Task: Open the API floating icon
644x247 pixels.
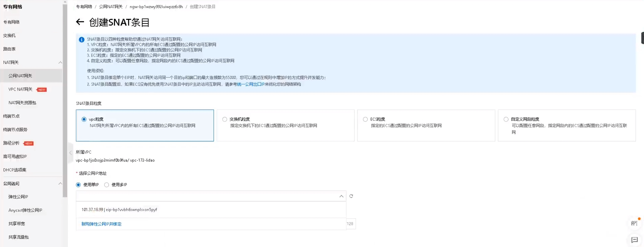Action: point(634,223)
